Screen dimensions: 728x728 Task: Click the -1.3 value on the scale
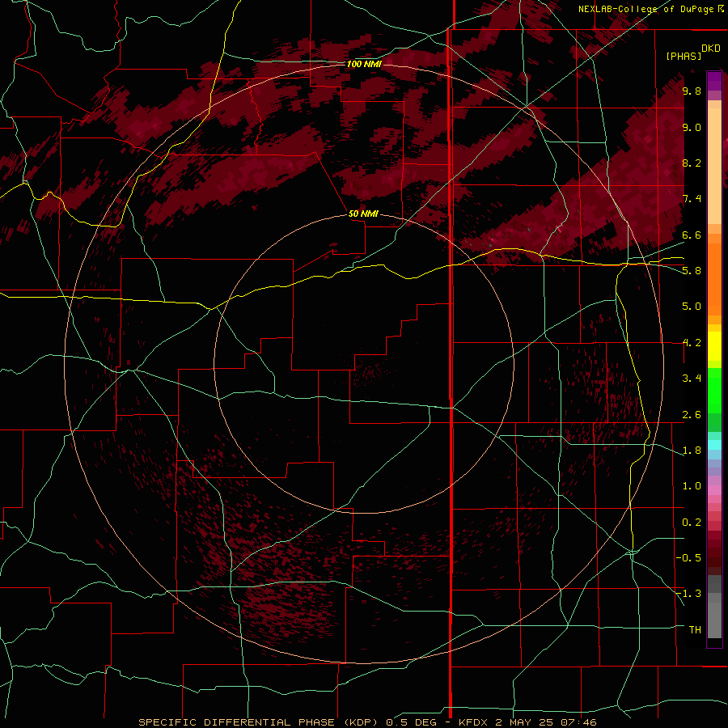point(688,594)
